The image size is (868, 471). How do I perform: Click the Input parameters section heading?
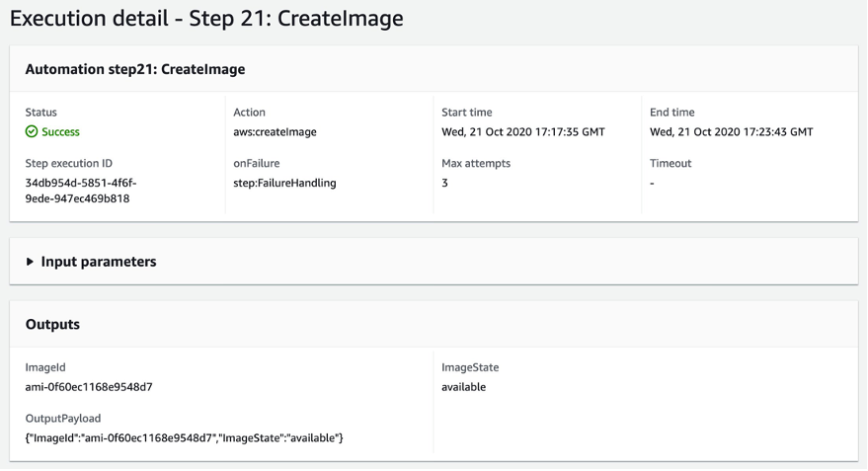[x=98, y=262]
